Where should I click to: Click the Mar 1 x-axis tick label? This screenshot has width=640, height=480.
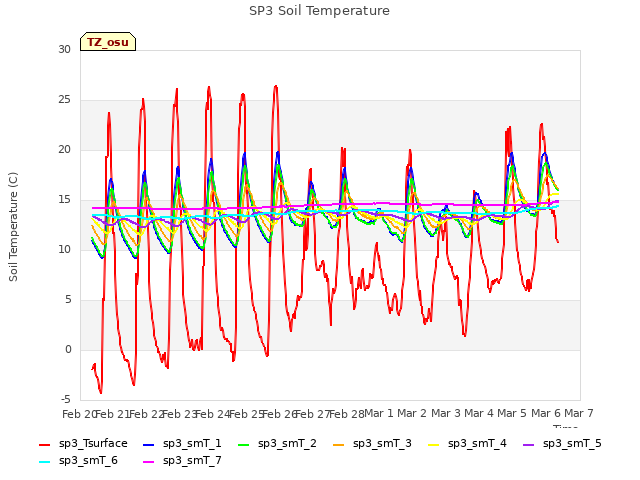(x=378, y=413)
